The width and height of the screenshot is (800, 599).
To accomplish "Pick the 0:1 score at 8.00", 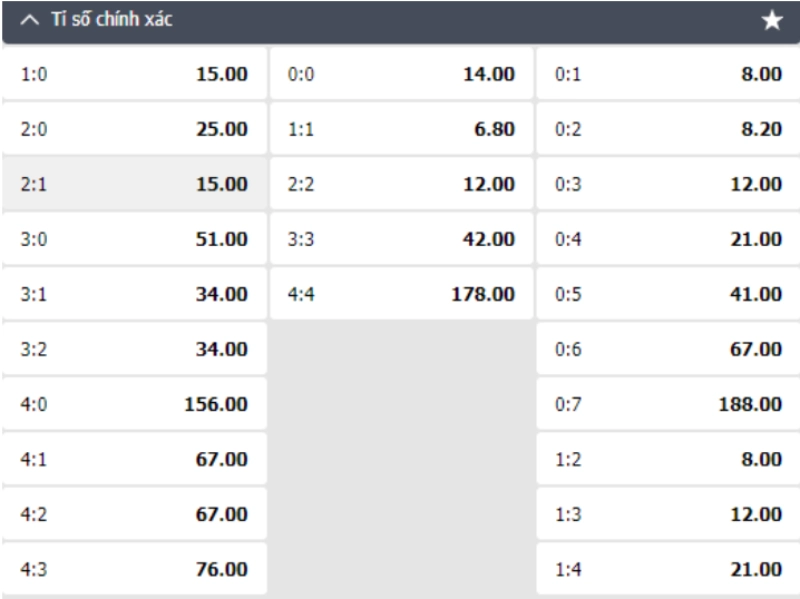I will click(668, 74).
